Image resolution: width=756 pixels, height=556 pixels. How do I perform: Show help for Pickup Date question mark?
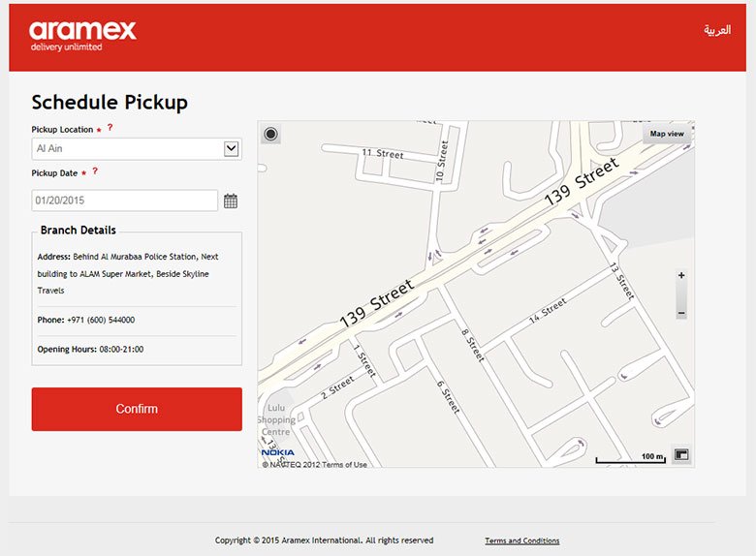pyautogui.click(x=95, y=171)
